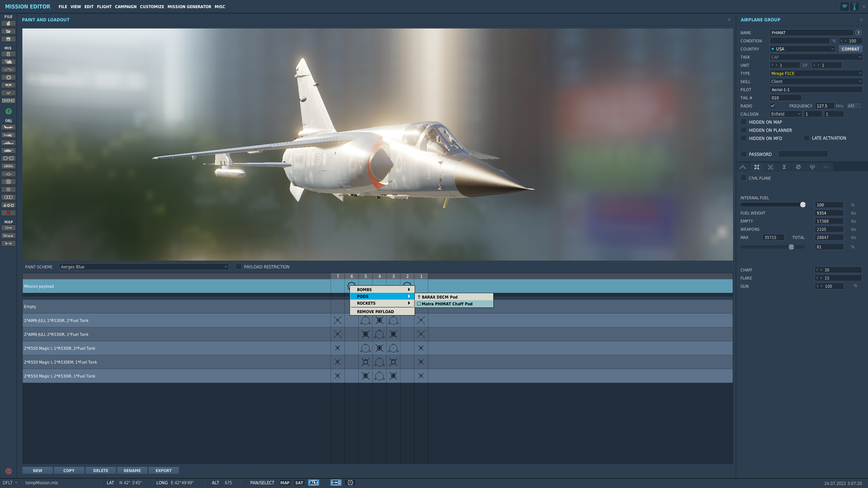The image size is (868, 488).
Task: Open the Skill dropdown showing Client
Action: (x=816, y=81)
